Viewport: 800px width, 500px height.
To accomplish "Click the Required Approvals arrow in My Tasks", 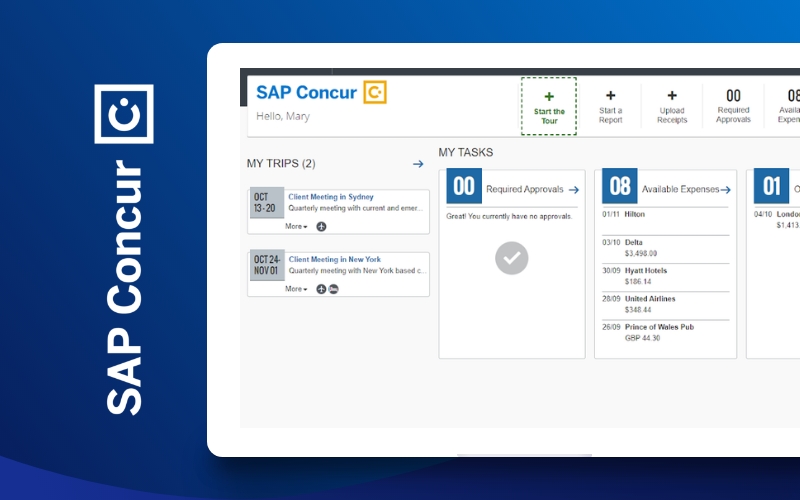I will [x=574, y=190].
